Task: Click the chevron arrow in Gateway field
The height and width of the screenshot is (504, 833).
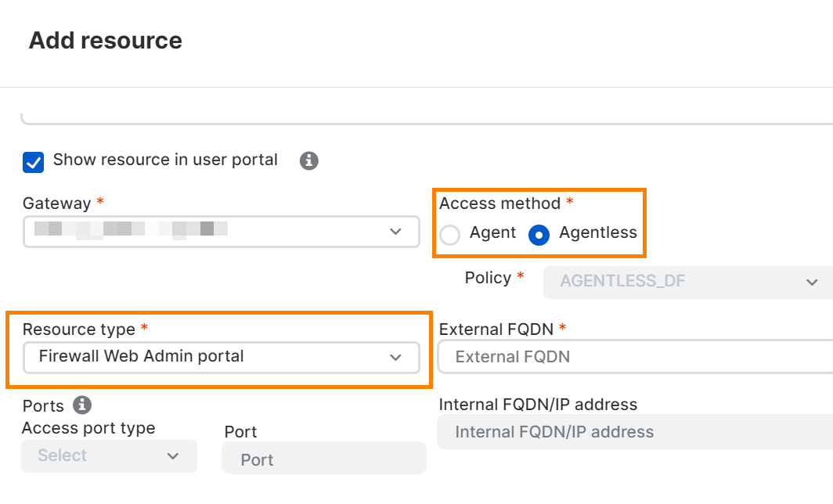Action: (x=395, y=232)
